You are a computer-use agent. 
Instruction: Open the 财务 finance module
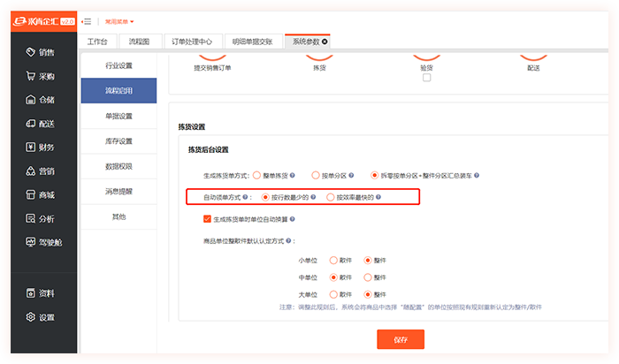(x=41, y=147)
